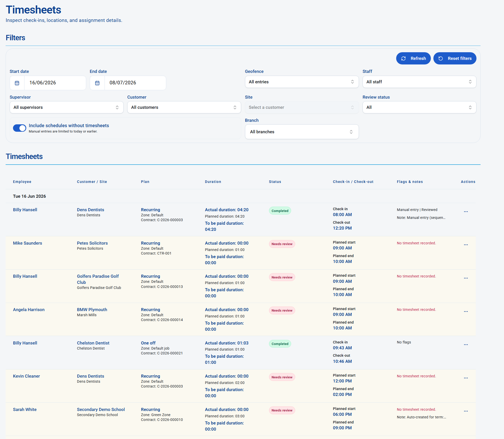Click the Duration column header

213,182
